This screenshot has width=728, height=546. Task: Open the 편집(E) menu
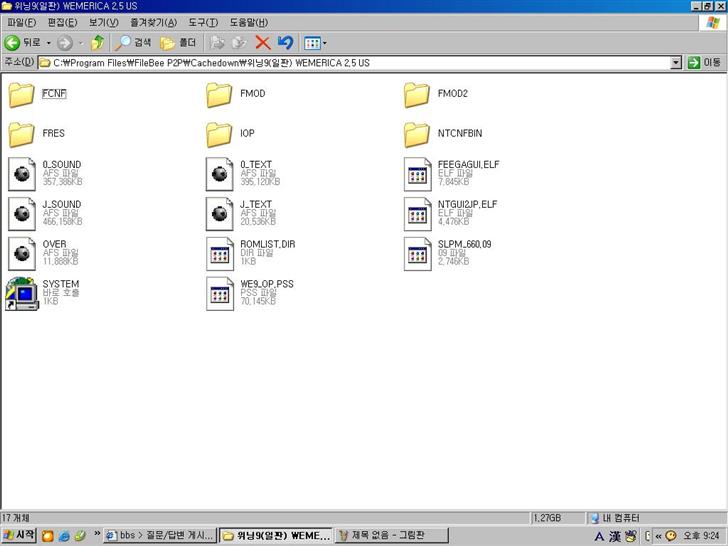[62, 22]
